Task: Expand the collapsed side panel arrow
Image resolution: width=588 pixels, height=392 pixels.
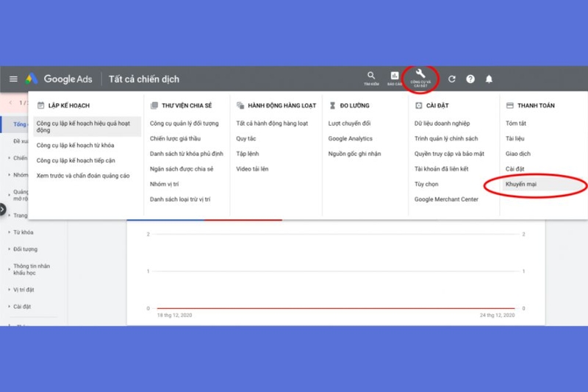Action: [2, 209]
